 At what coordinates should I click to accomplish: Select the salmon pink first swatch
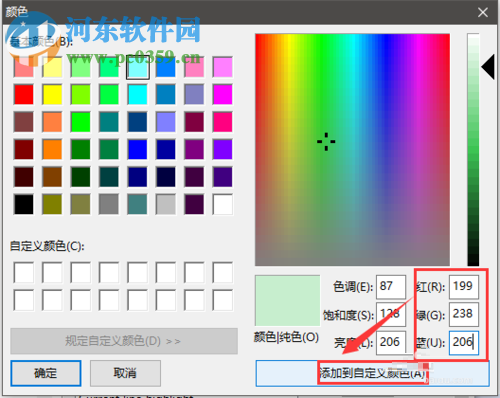pyautogui.click(x=24, y=67)
